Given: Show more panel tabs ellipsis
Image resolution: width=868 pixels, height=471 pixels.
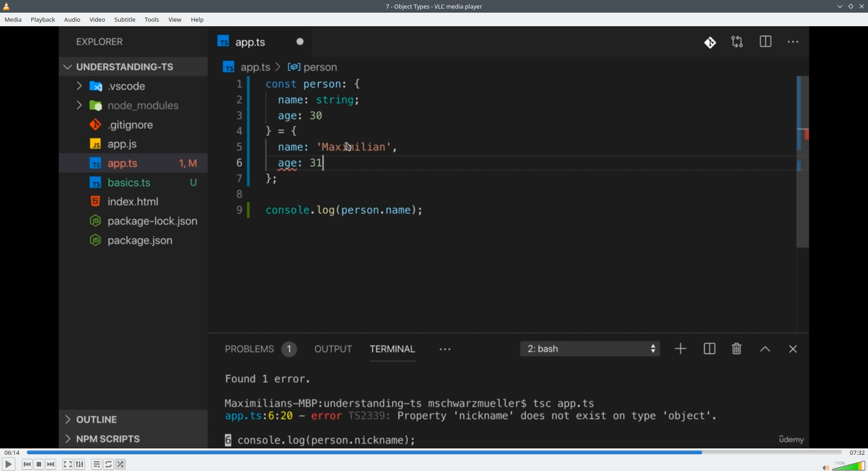Looking at the screenshot, I should coord(445,350).
